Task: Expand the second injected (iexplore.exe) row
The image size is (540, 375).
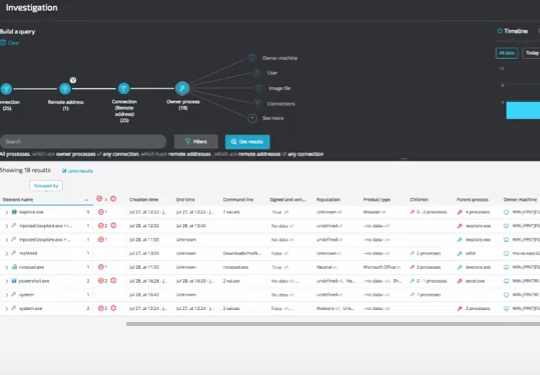Action: tap(7, 240)
